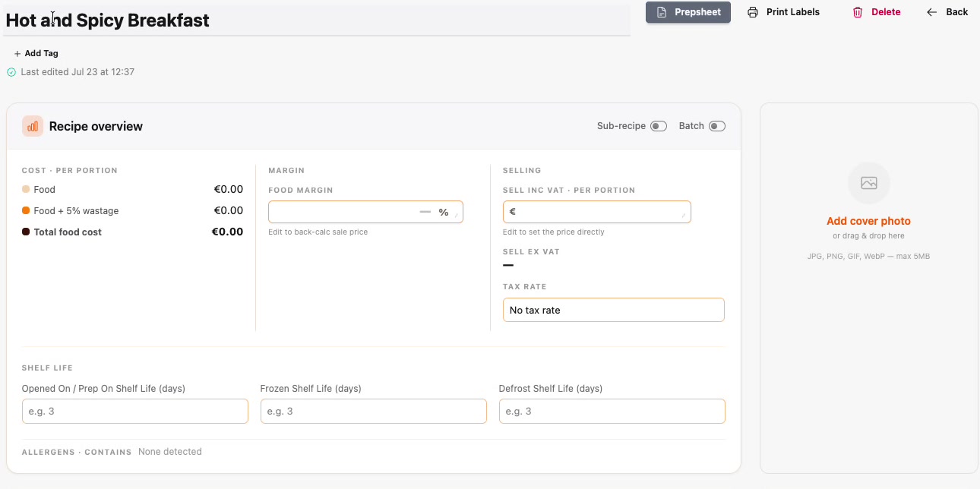
Task: Click Opened On / Prep On Shelf Life field
Action: (x=135, y=411)
